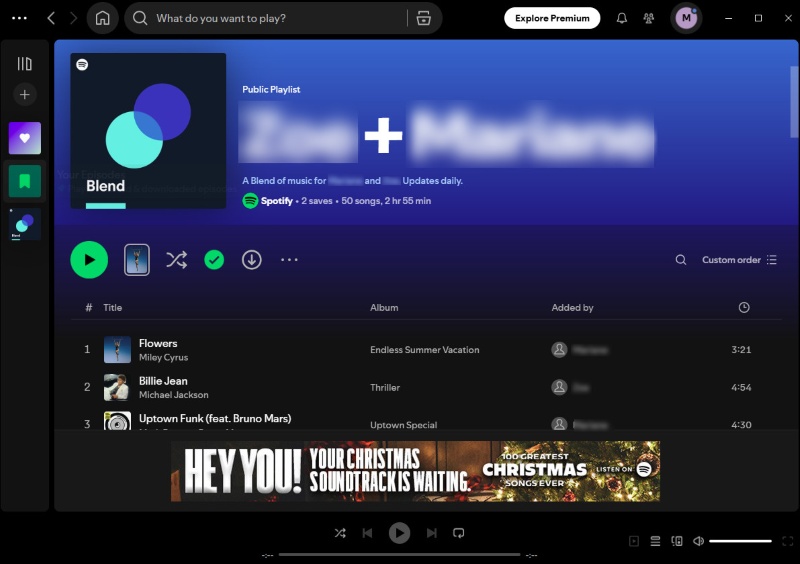Play the playlist with the green play button
Screen dimensions: 800x564
point(89,260)
